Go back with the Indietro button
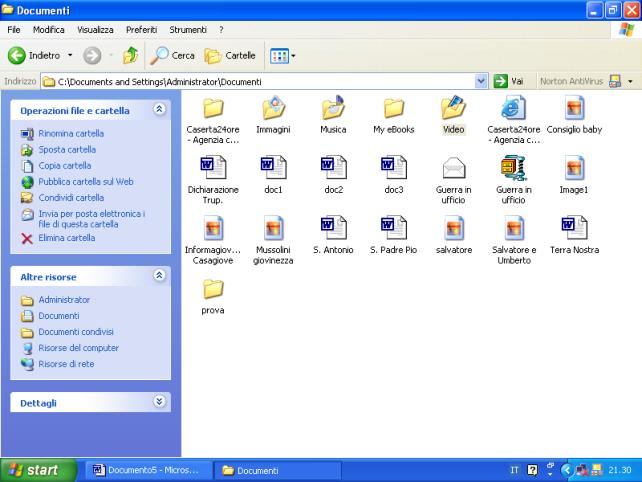 pos(34,55)
